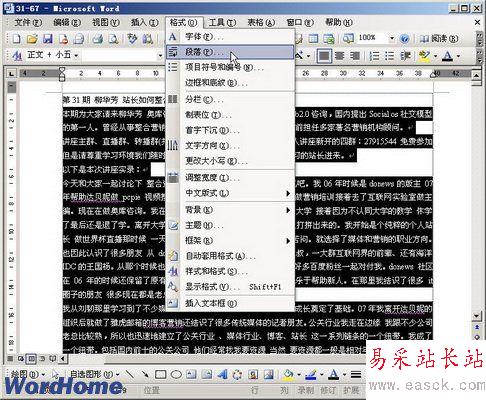Select 样式和格式(S)... menu entry
This screenshot has width=486, height=400.
pos(230,271)
